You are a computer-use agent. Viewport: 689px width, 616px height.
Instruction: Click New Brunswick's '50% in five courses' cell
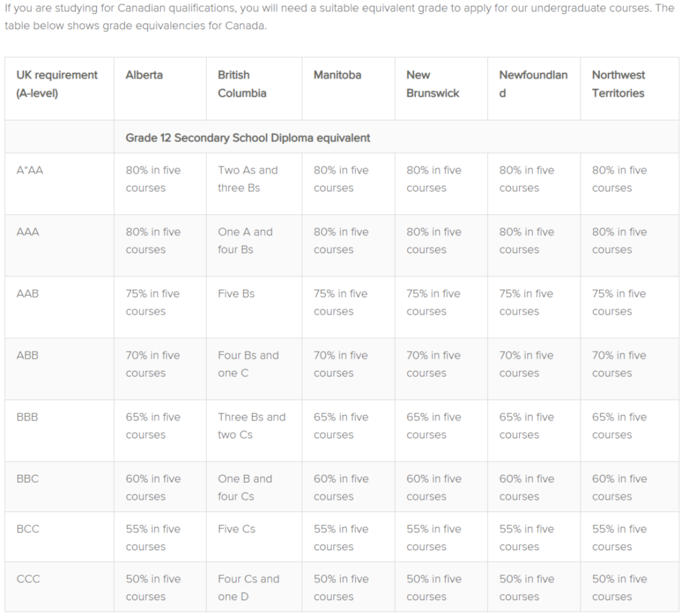441,587
